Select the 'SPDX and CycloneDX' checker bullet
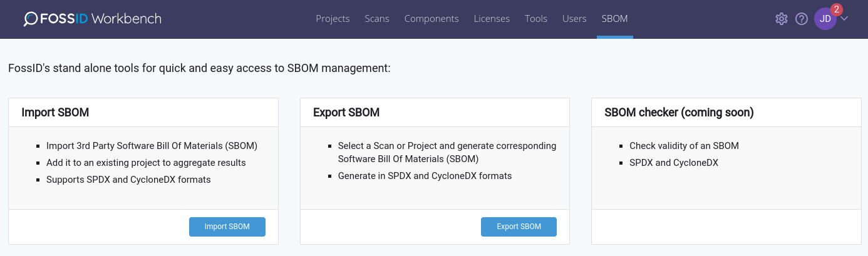 point(674,163)
